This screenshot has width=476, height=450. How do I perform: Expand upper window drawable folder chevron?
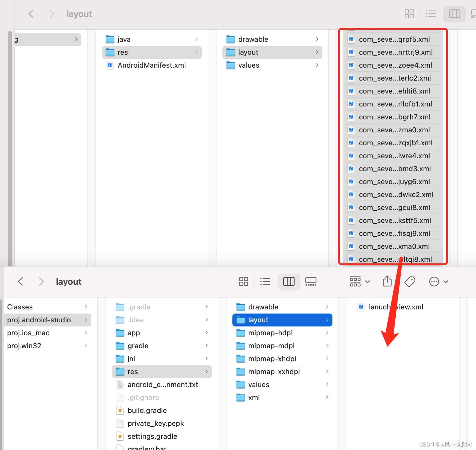[x=317, y=39]
